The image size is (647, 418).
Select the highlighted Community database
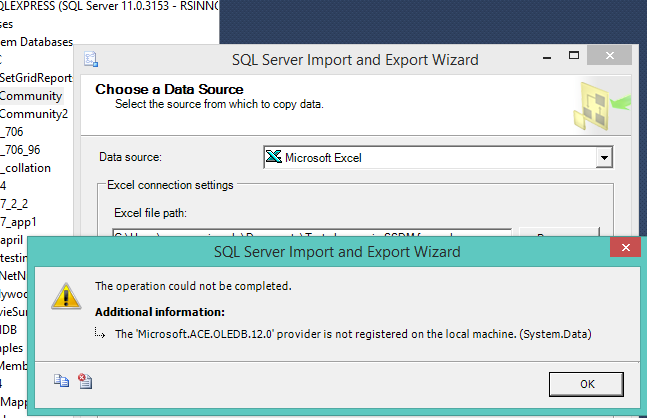pos(31,96)
